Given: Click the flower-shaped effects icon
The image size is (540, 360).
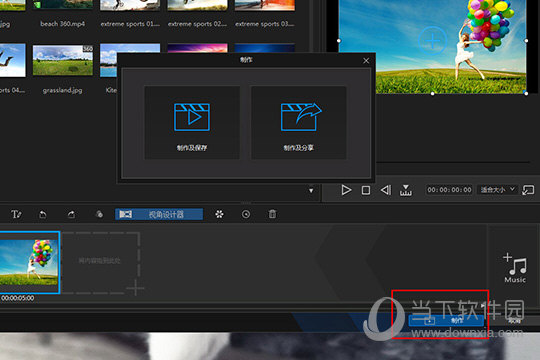Looking at the screenshot, I should point(219,214).
